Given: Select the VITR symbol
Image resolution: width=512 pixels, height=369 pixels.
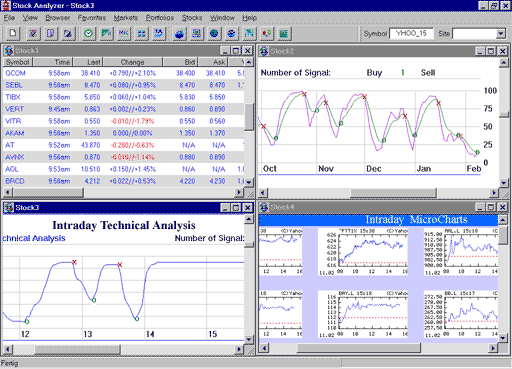Looking at the screenshot, I should tap(13, 121).
